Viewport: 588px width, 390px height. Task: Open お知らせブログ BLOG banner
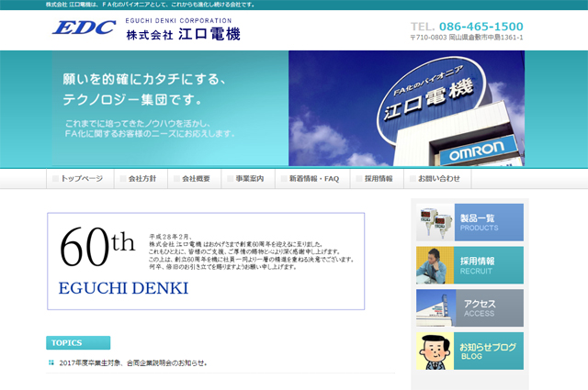(x=469, y=351)
